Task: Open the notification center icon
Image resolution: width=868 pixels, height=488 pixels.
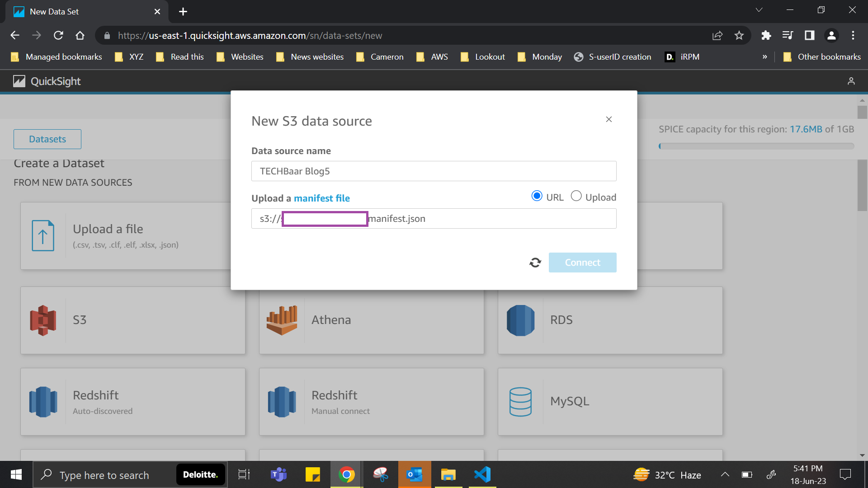Action: click(845, 475)
